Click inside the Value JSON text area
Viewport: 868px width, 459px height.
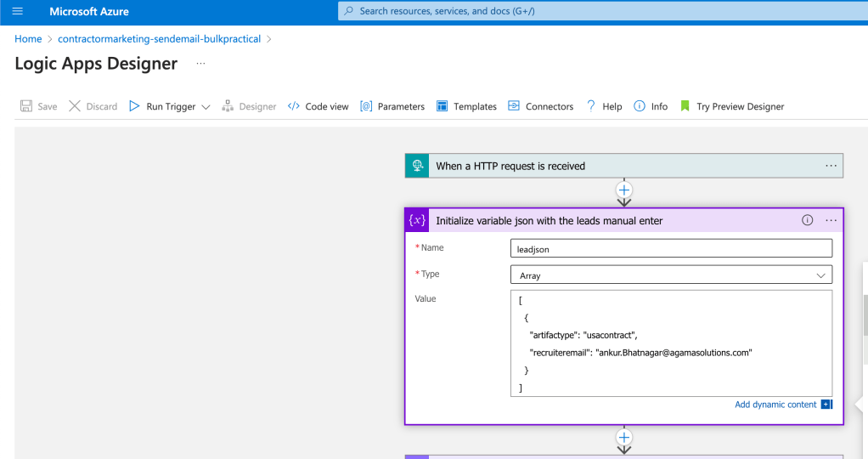[671, 343]
